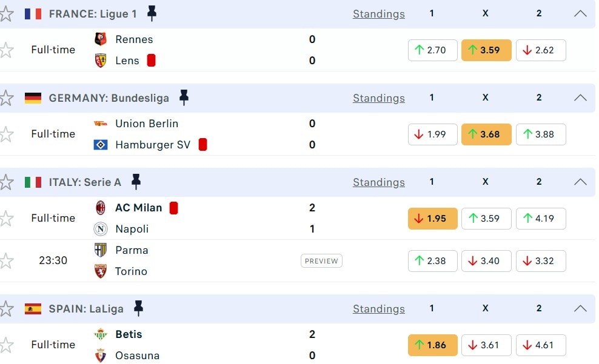Screen dimensions: 599x364
Task: Pin the Germany Bundesliga league
Action: (184, 98)
